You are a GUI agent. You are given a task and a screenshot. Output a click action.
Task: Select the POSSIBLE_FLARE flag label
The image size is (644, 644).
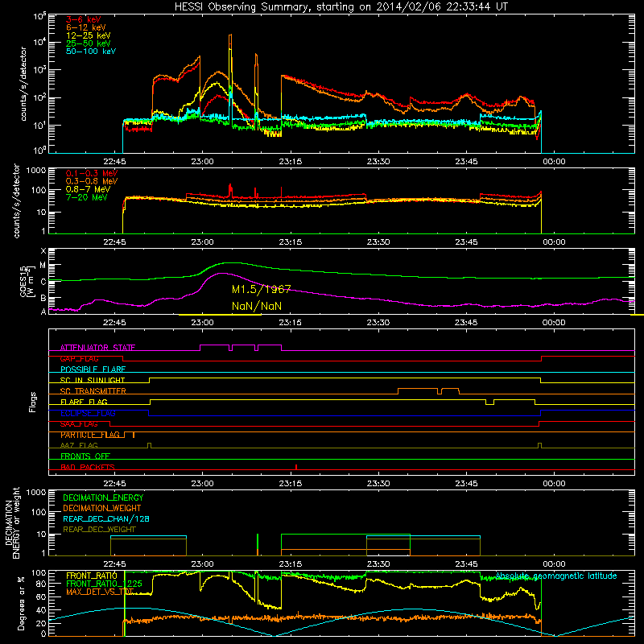pyautogui.click(x=93, y=369)
